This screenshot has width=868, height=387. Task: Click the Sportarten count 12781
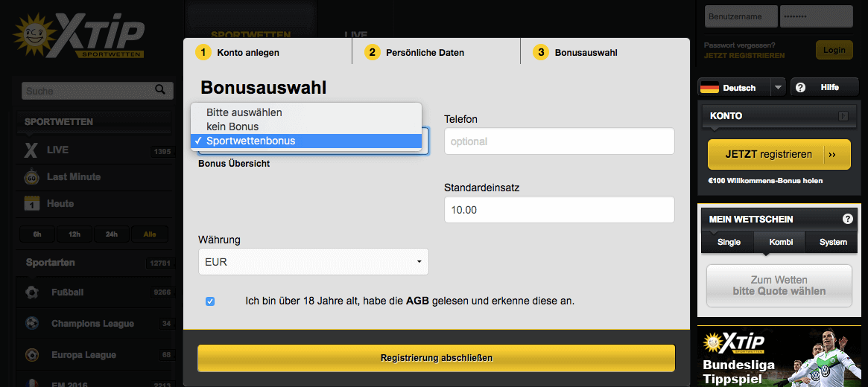click(160, 263)
